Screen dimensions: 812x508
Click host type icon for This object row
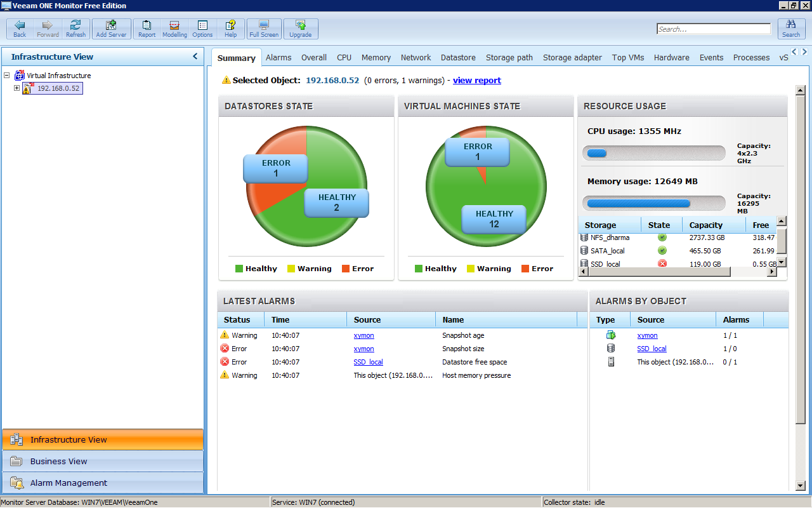pyautogui.click(x=611, y=362)
